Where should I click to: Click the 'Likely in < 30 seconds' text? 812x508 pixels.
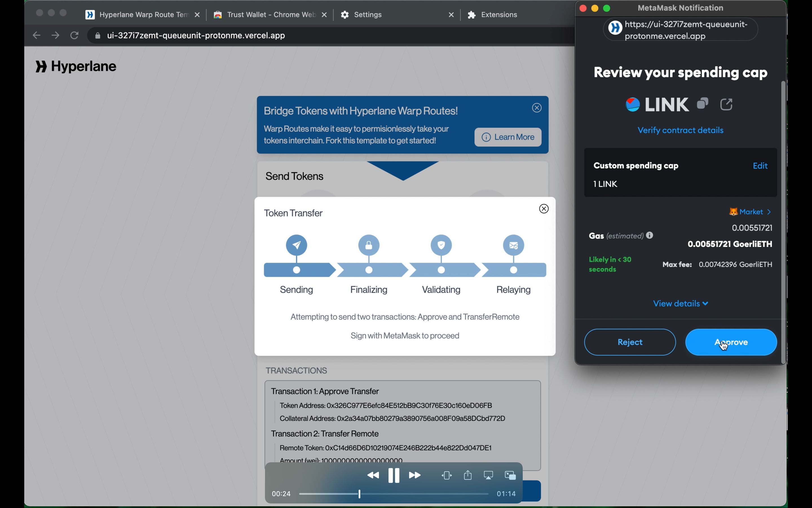point(610,264)
